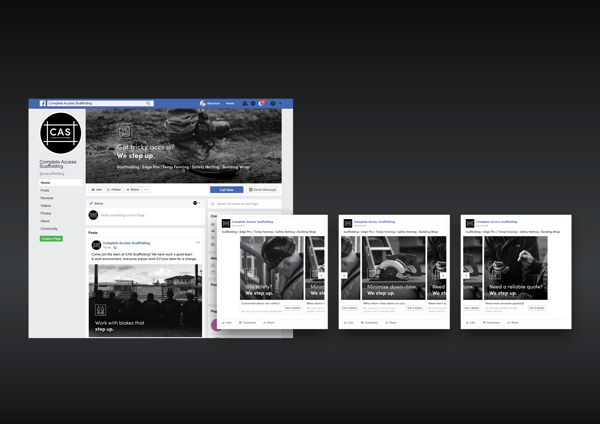Viewport: 600px width, 424px height.
Task: Select Photos in the left page menu
Action: click(46, 213)
